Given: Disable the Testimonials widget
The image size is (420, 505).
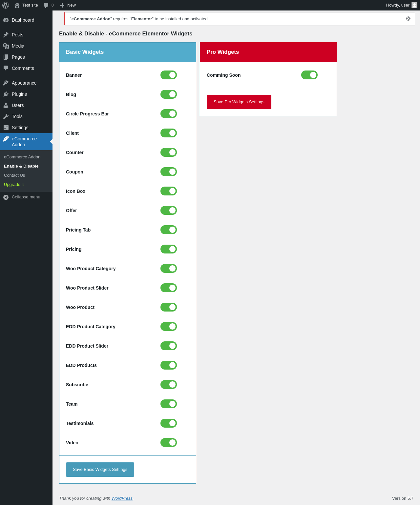Looking at the screenshot, I should click(169, 423).
